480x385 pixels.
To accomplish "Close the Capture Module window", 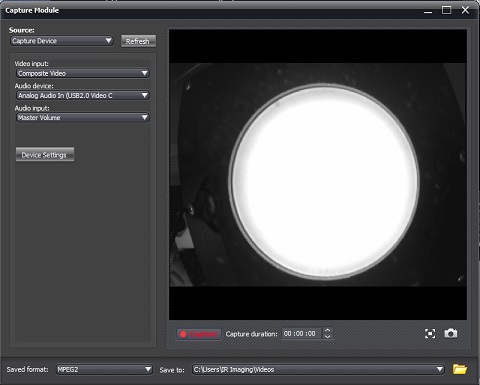I will pos(465,10).
